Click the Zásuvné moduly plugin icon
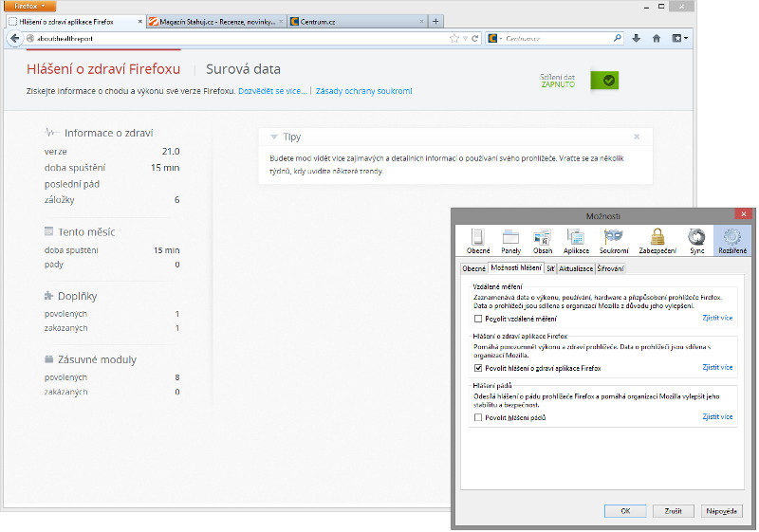Screen dimensions: 759x532 [x=49, y=359]
